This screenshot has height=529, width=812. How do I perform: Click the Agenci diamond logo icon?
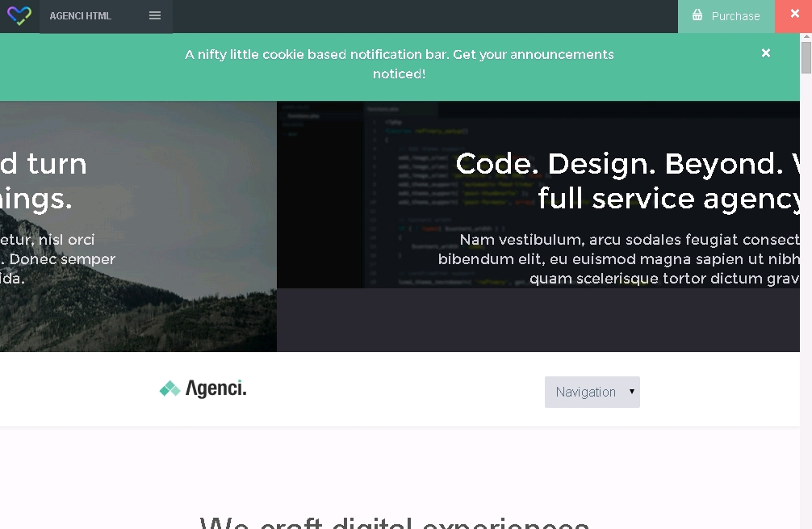point(170,389)
